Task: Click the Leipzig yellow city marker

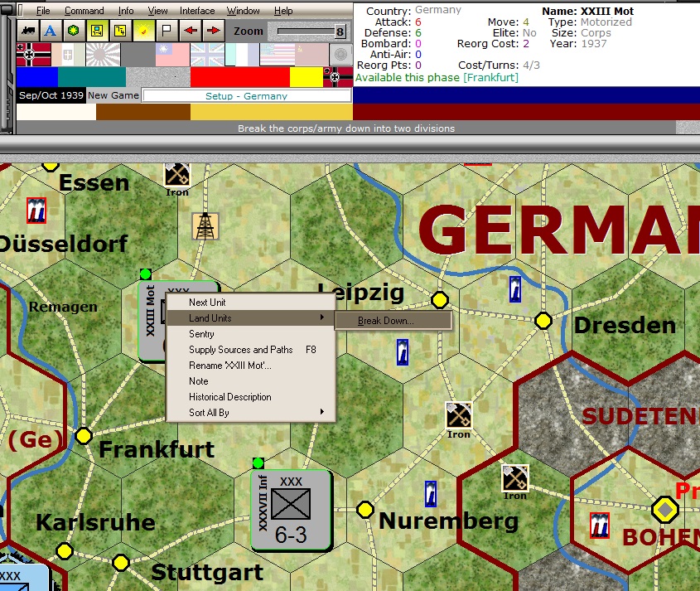Action: [x=440, y=300]
